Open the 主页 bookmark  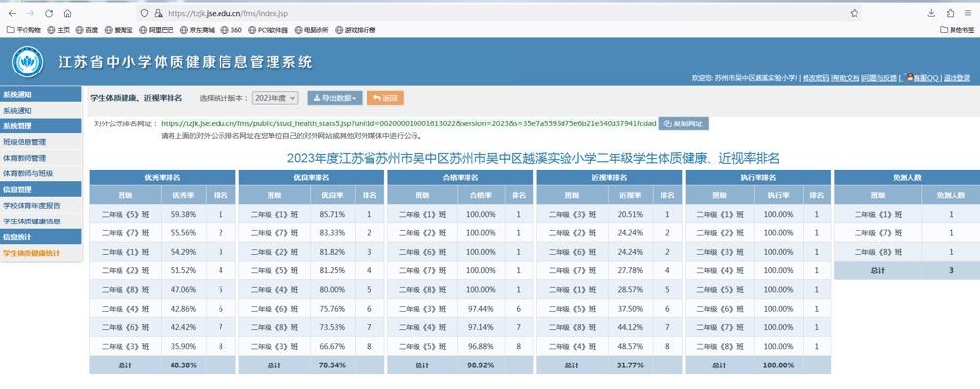point(59,29)
